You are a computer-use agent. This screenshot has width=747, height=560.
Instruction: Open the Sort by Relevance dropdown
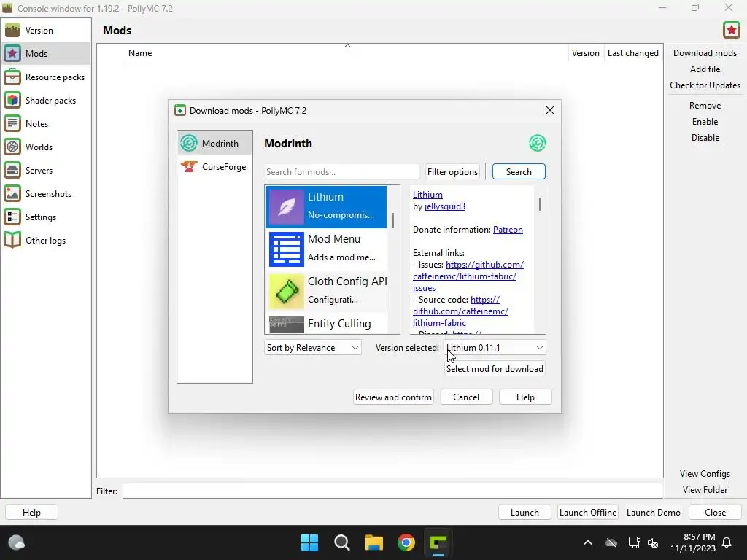click(x=312, y=348)
